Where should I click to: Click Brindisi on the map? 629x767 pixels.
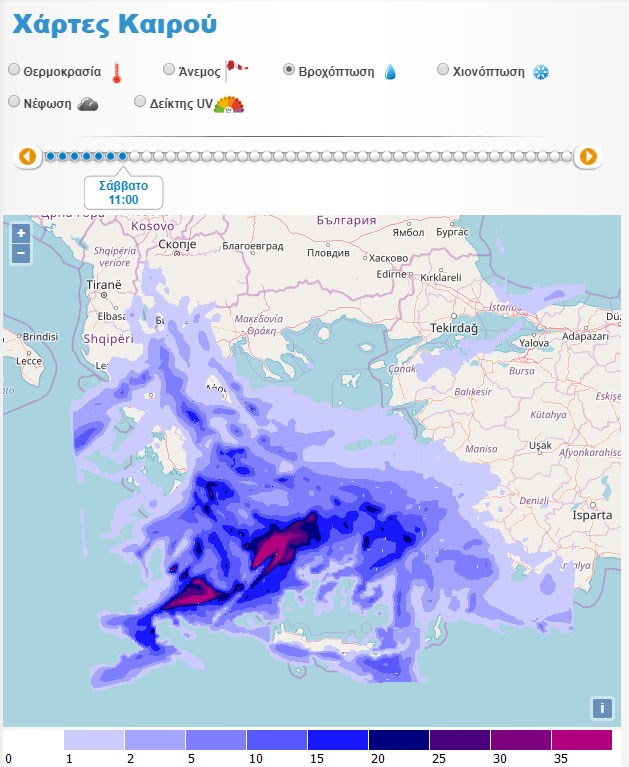[41, 337]
